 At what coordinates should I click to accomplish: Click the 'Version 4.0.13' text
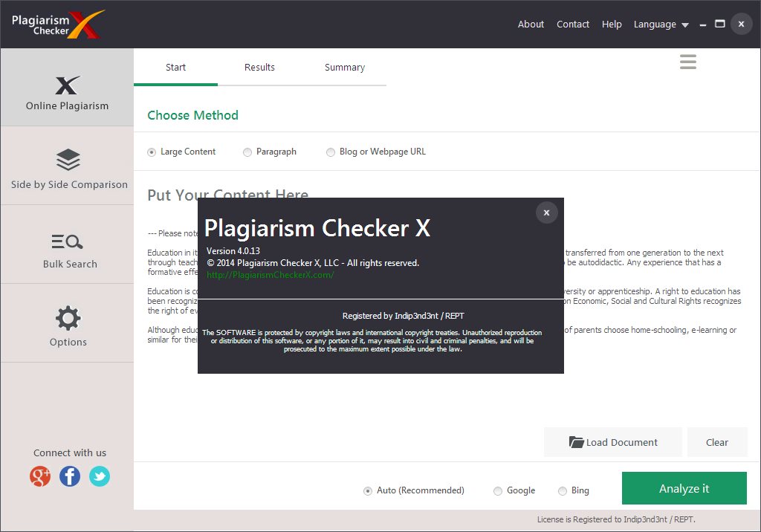(x=233, y=251)
